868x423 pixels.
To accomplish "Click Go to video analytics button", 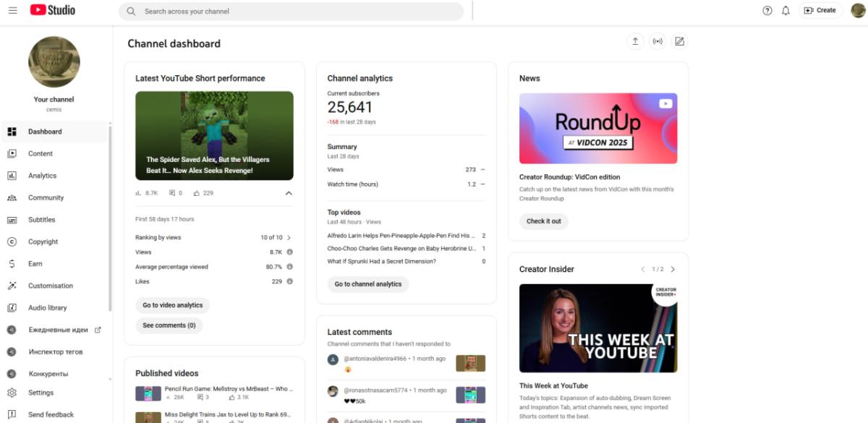I will pos(173,305).
